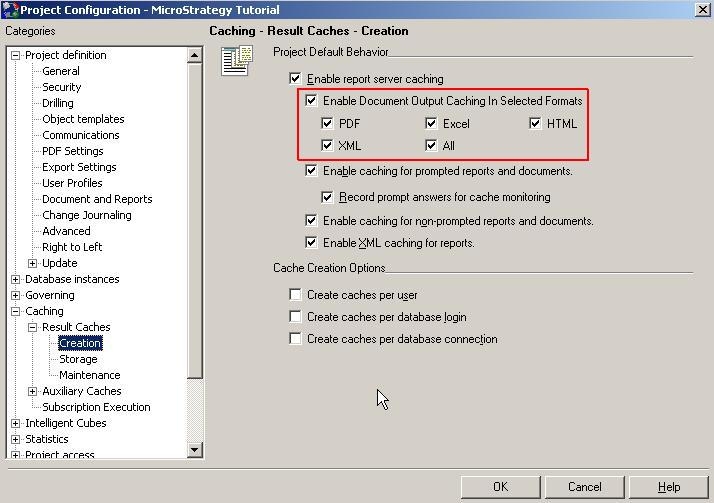Viewport: 714px width, 503px height.
Task: Toggle the All formats checkbox
Action: pyautogui.click(x=431, y=145)
